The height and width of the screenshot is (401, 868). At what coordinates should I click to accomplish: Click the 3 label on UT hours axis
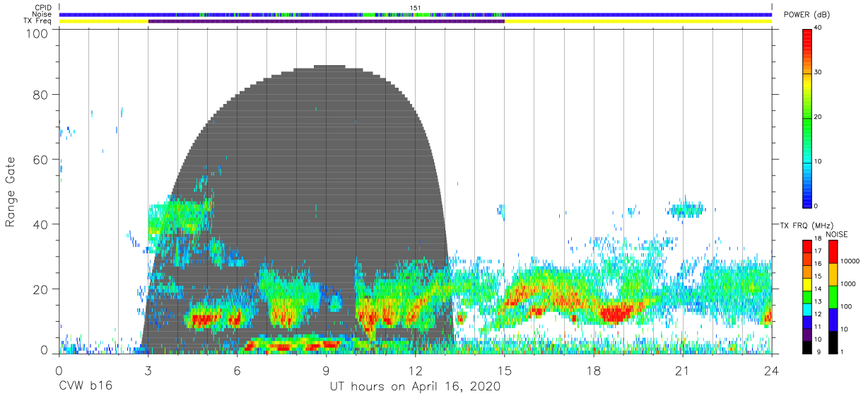coord(148,370)
